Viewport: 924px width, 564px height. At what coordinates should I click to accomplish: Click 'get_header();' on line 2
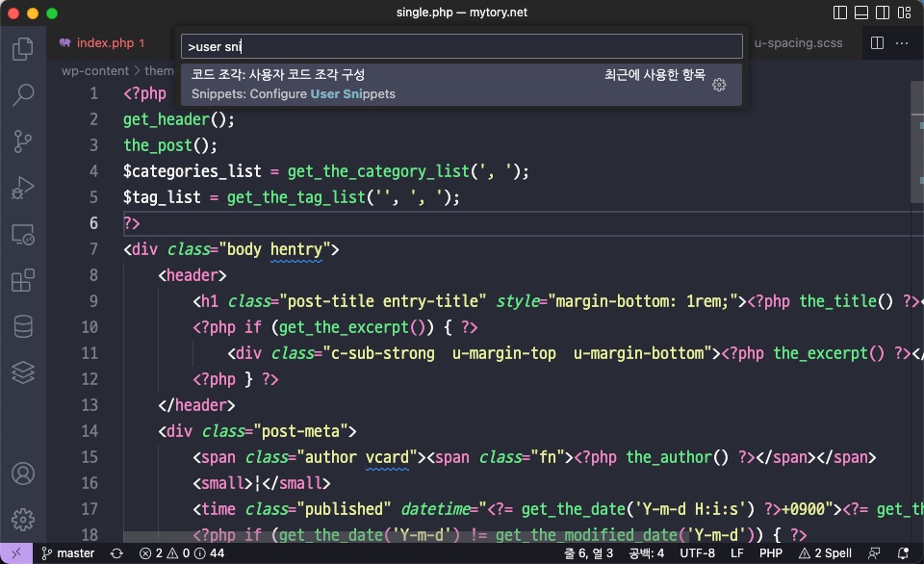[x=179, y=119]
